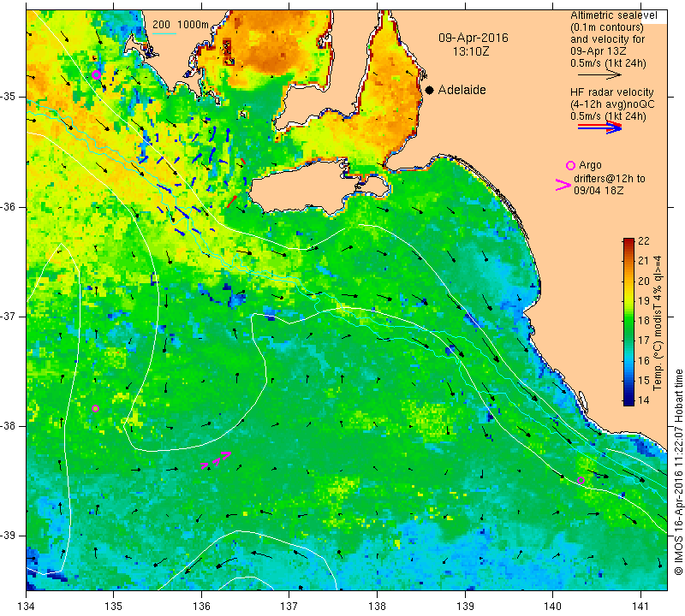Click the Argo float circle near 34.8°S 134.8°E

tap(97, 74)
